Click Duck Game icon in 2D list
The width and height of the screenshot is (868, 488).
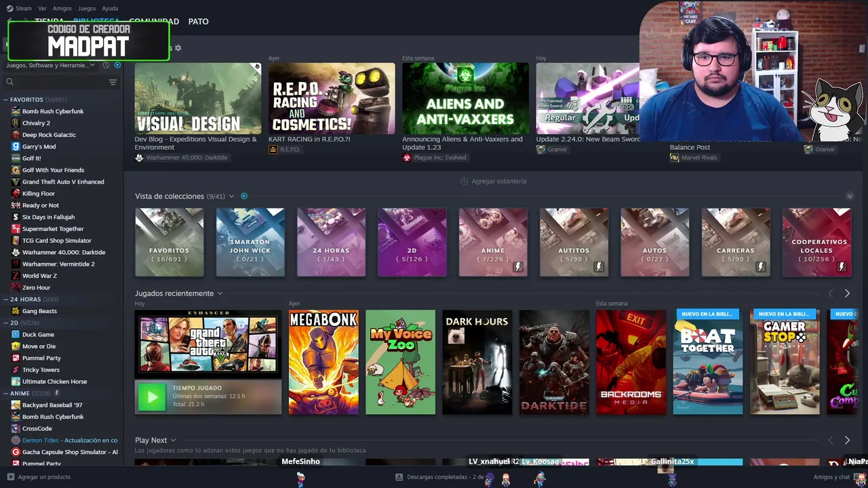pyautogui.click(x=16, y=334)
